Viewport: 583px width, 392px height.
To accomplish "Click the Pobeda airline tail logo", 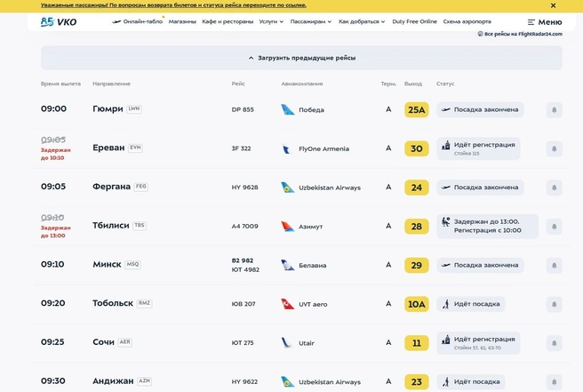I will (287, 109).
